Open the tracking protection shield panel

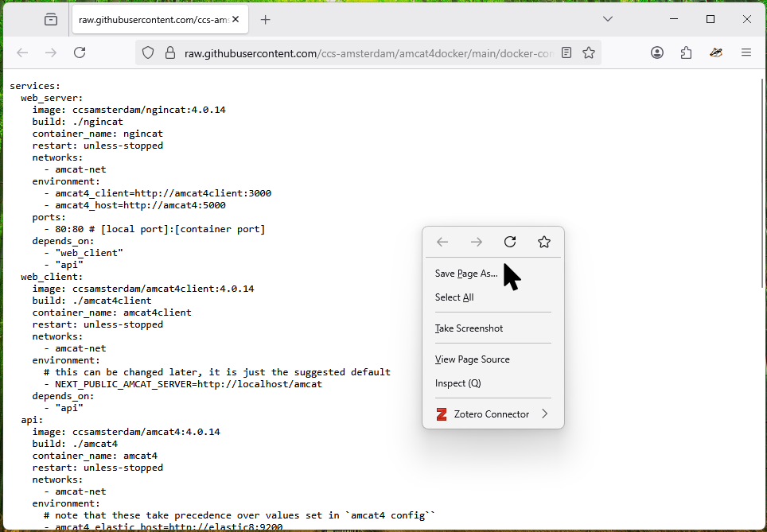coord(148,52)
